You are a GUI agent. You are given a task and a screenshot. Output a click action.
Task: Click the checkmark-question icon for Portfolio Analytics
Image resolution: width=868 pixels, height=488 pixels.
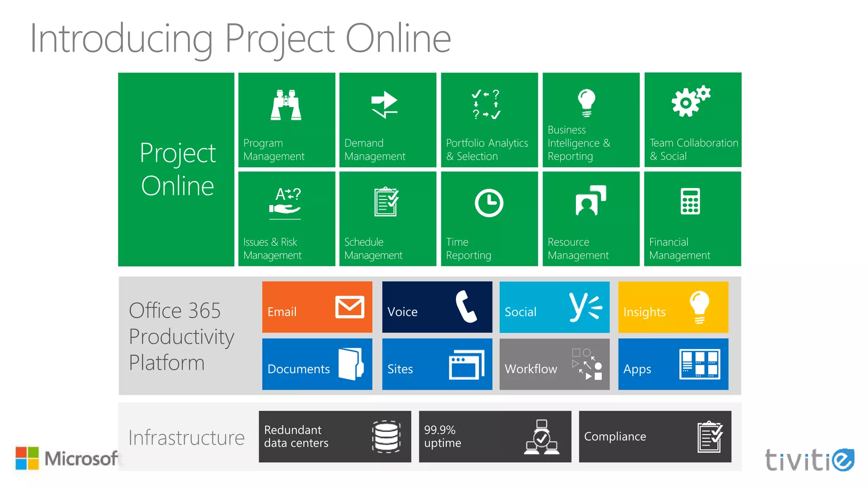click(486, 104)
